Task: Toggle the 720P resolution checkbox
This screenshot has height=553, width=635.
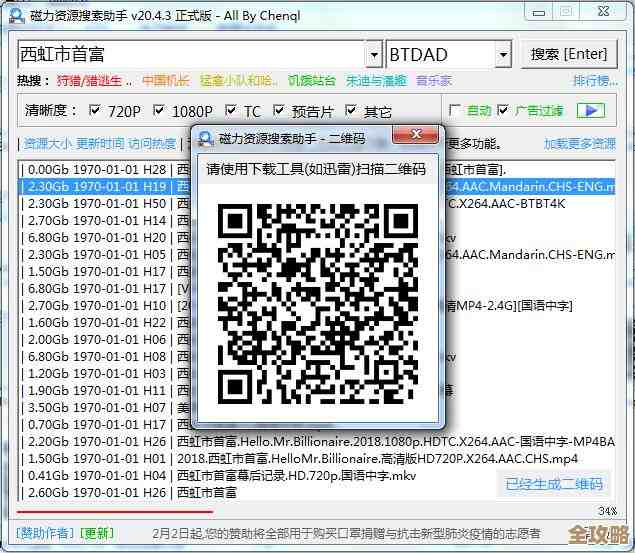Action: coord(96,111)
